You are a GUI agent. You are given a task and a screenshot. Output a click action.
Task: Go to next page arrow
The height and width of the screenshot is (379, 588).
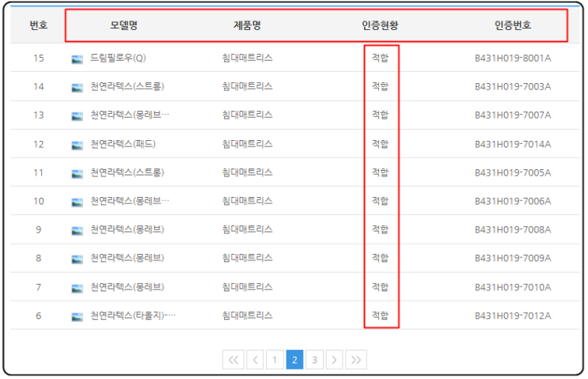click(x=335, y=360)
